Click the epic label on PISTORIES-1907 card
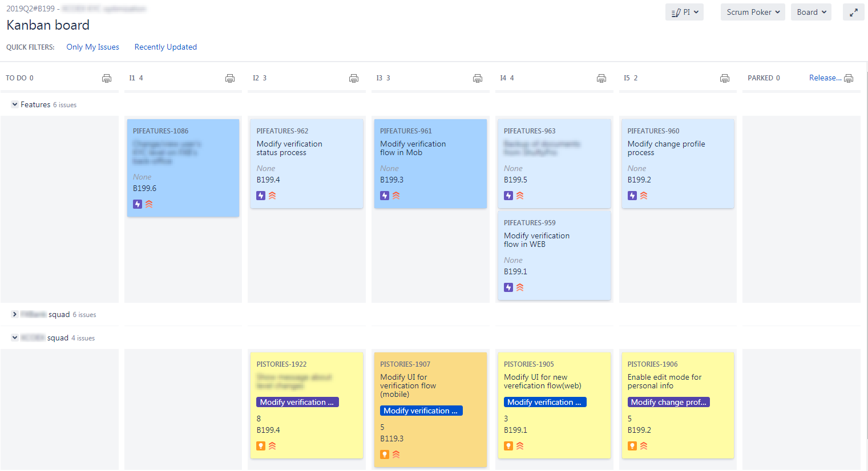Viewport: 868px width, 471px height. (x=421, y=411)
